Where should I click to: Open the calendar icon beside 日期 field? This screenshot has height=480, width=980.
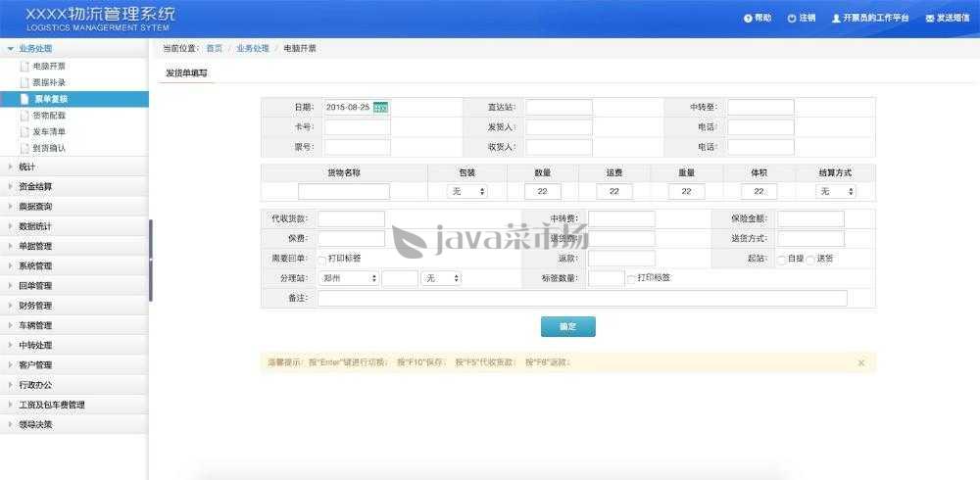(381, 108)
